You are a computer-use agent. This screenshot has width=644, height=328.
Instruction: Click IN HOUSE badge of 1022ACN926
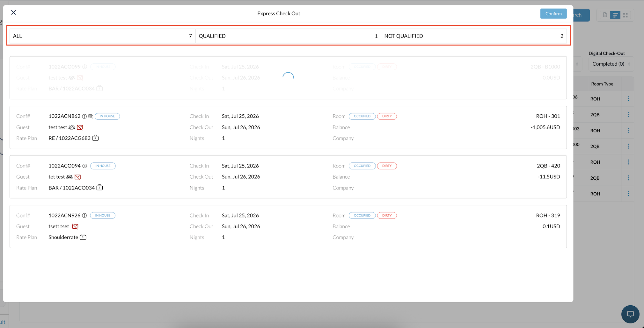[103, 216]
